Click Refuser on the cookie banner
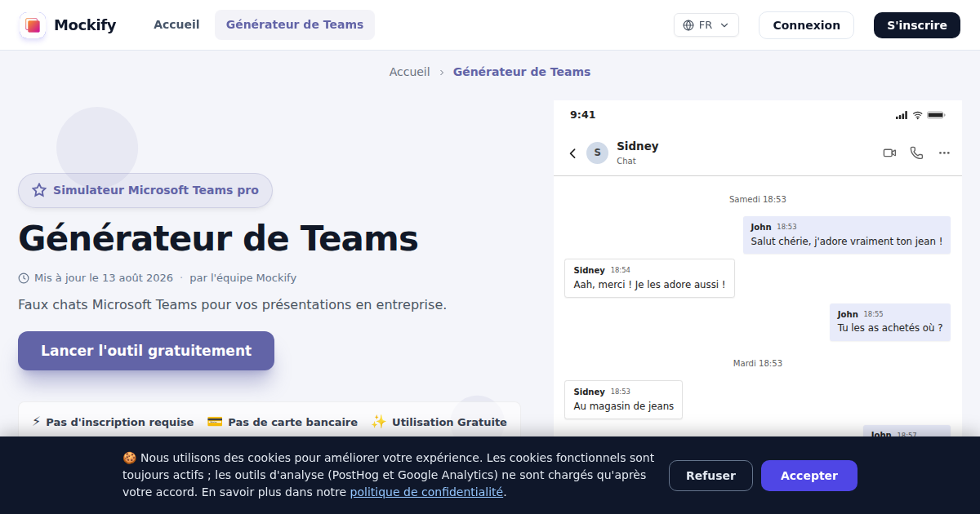980x514 pixels. click(710, 476)
